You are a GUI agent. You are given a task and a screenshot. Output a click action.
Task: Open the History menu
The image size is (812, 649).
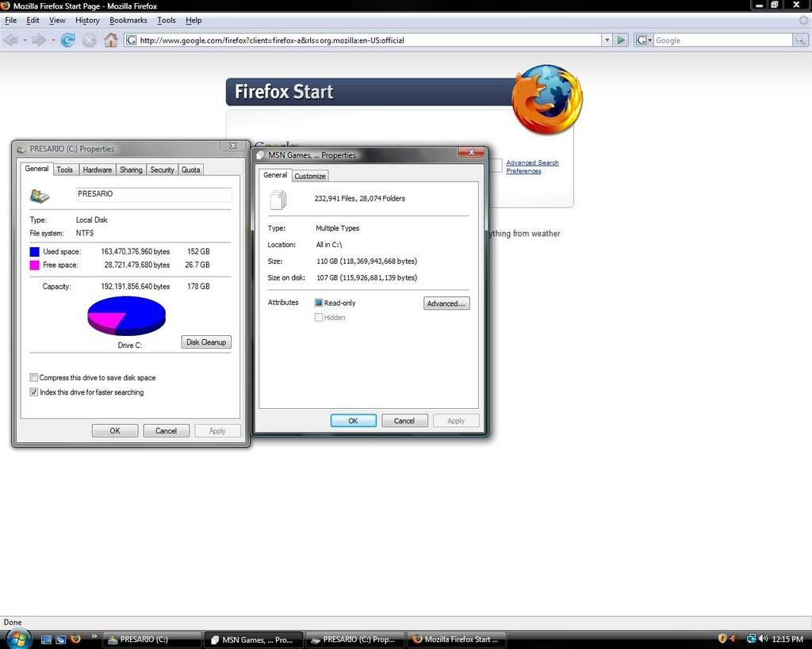(x=87, y=20)
